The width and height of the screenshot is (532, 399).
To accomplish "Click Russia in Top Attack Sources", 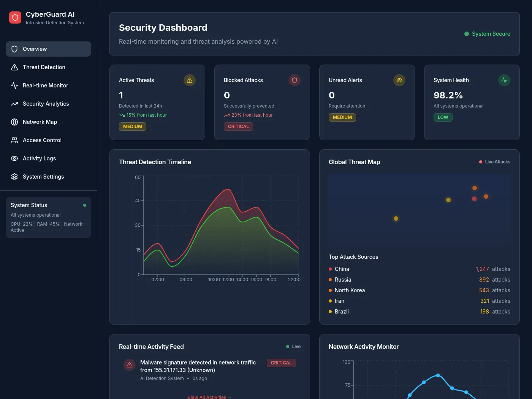I will point(420,280).
